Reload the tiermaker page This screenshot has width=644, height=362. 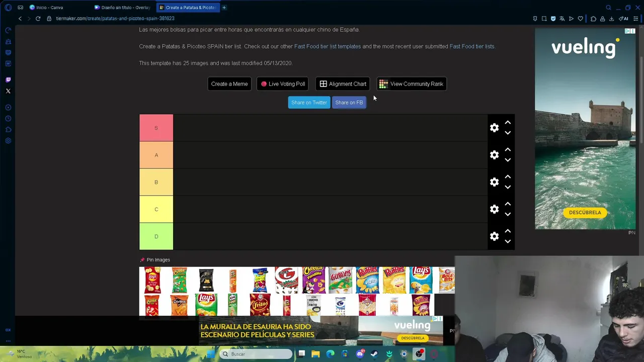coord(38,19)
